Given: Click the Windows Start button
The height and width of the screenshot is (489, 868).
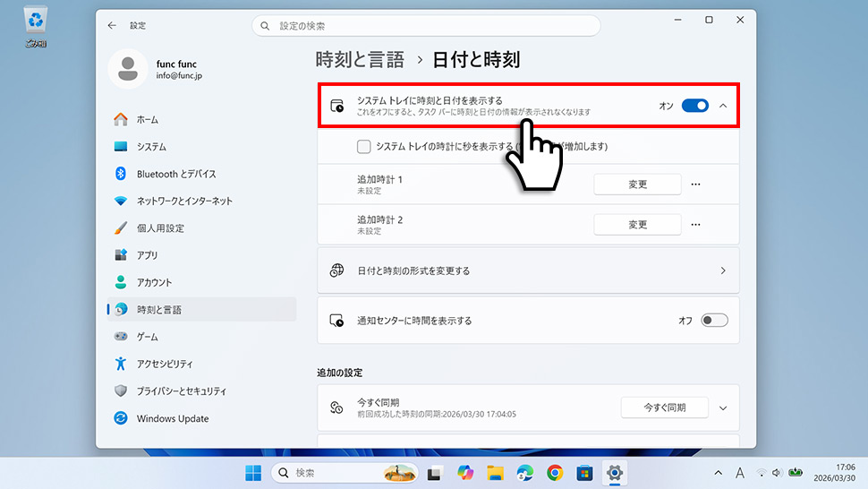Looking at the screenshot, I should tap(253, 472).
